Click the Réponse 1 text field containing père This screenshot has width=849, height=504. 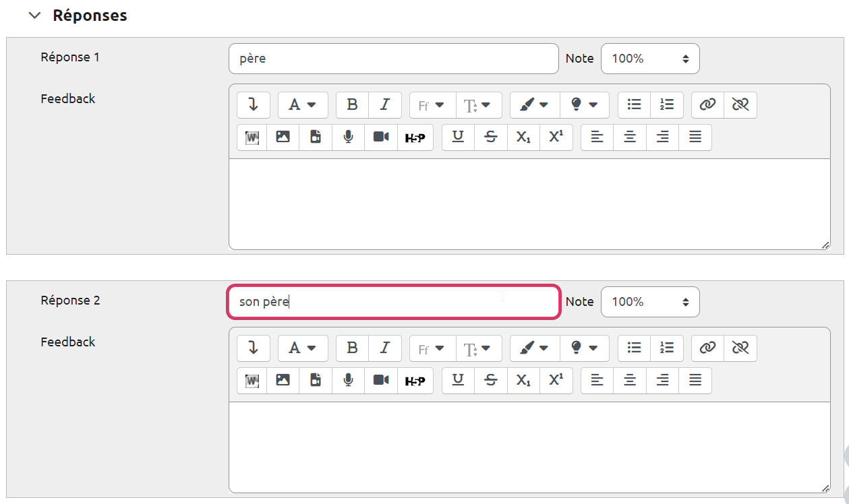(393, 59)
